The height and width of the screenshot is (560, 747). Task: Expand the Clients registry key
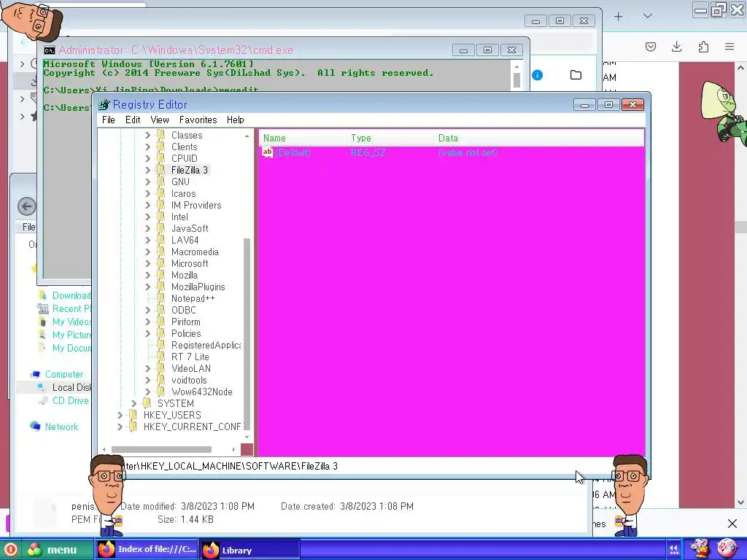(147, 147)
